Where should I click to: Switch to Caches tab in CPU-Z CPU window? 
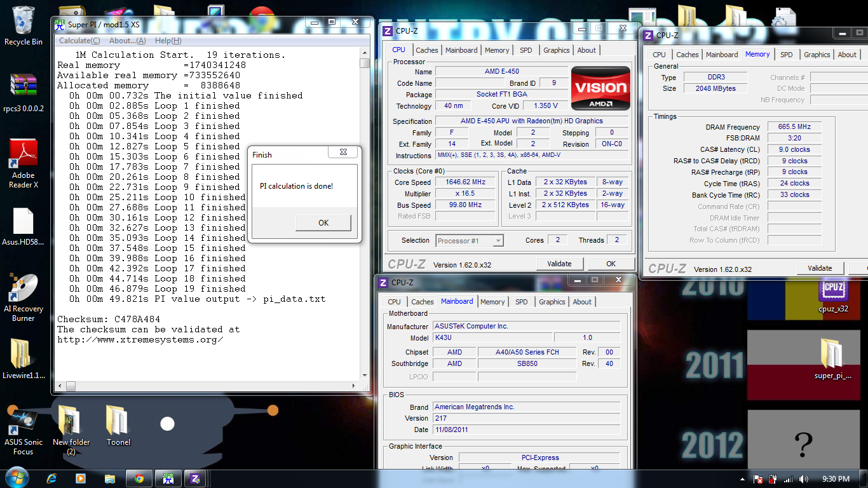tap(426, 50)
